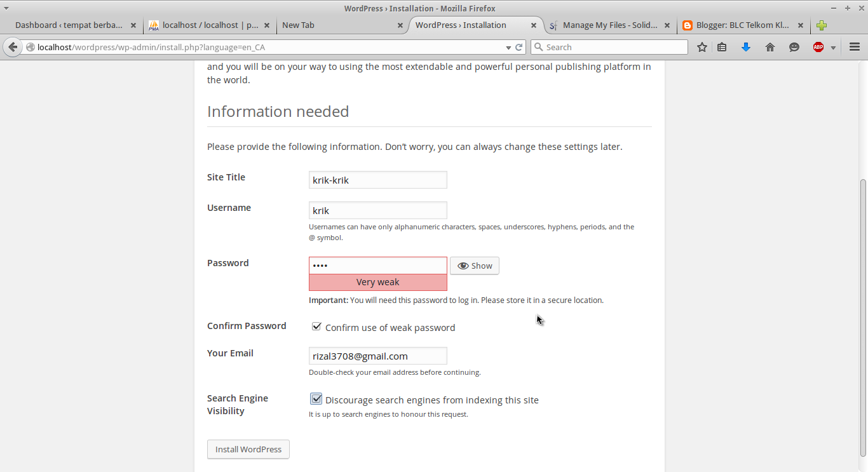Select the WordPress Installation tab
The height and width of the screenshot is (472, 868).
coord(475,25)
